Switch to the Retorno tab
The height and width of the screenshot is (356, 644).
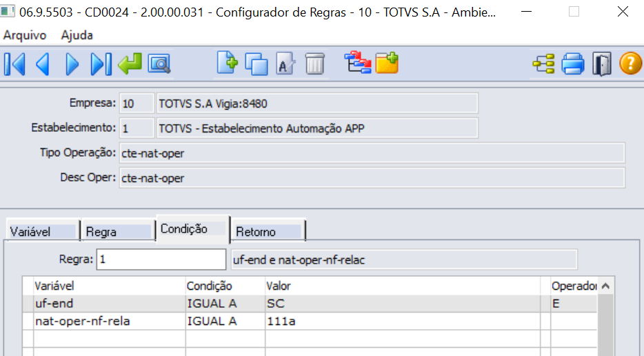pos(268,231)
